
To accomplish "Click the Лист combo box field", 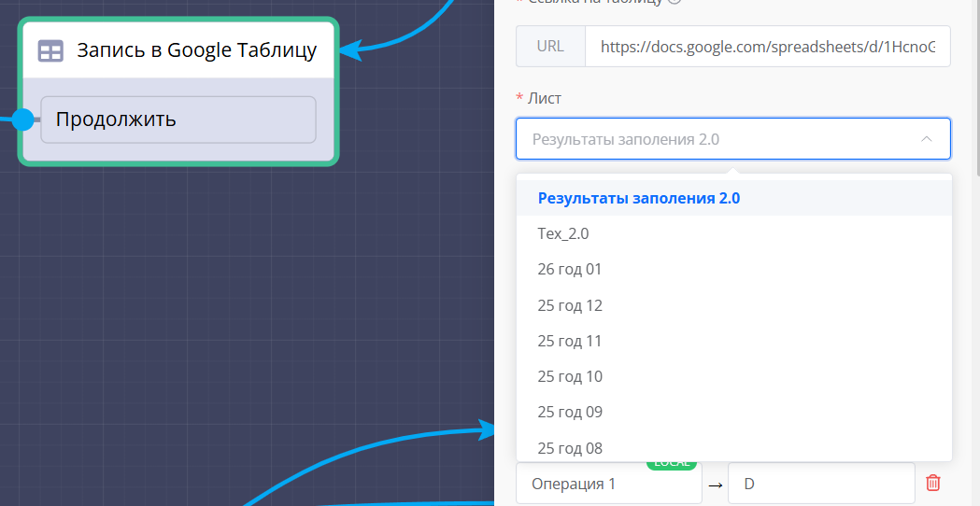I will (x=719, y=139).
